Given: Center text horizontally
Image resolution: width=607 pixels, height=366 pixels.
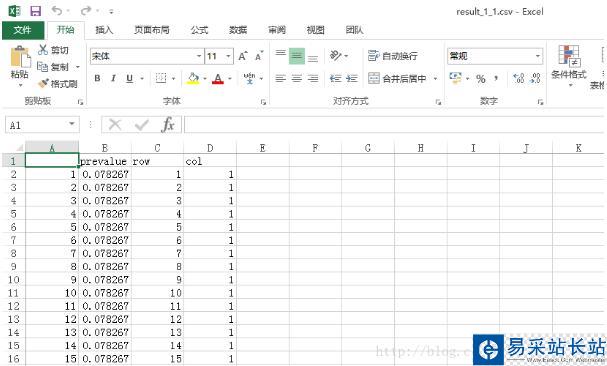Looking at the screenshot, I should [297, 79].
